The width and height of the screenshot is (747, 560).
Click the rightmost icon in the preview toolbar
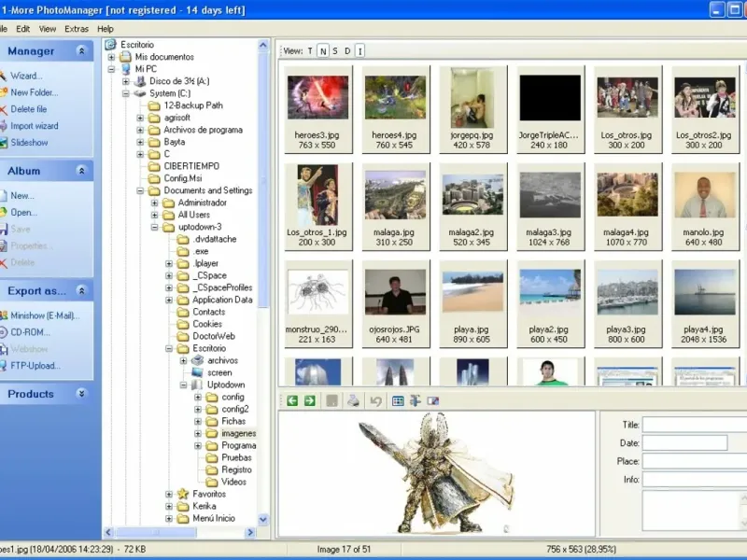click(433, 400)
